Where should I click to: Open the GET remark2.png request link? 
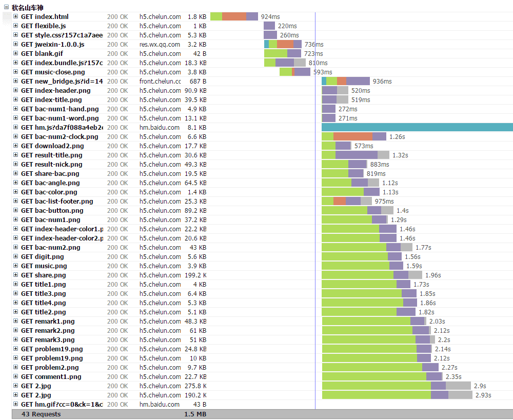pyautogui.click(x=48, y=331)
